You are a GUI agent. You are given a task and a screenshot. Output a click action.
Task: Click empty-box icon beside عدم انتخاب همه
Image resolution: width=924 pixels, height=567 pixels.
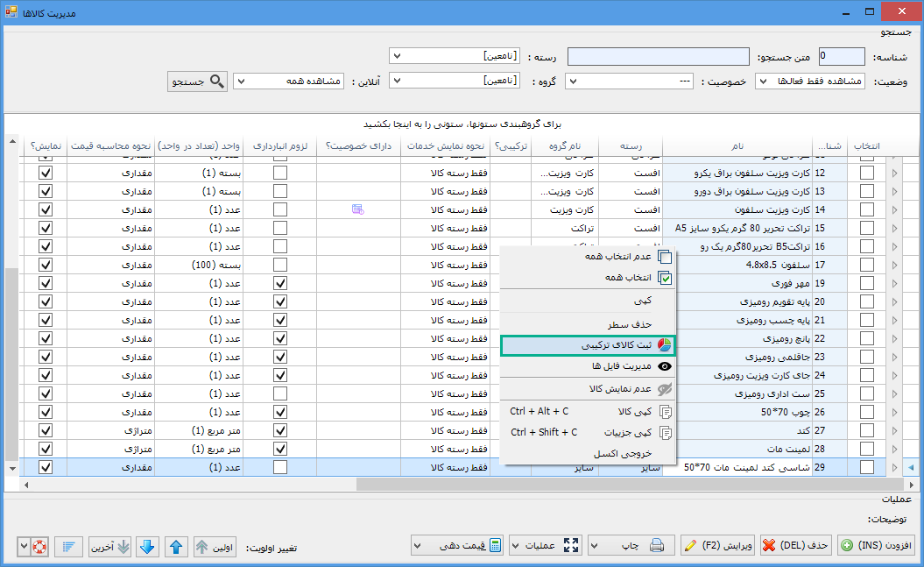(x=665, y=257)
